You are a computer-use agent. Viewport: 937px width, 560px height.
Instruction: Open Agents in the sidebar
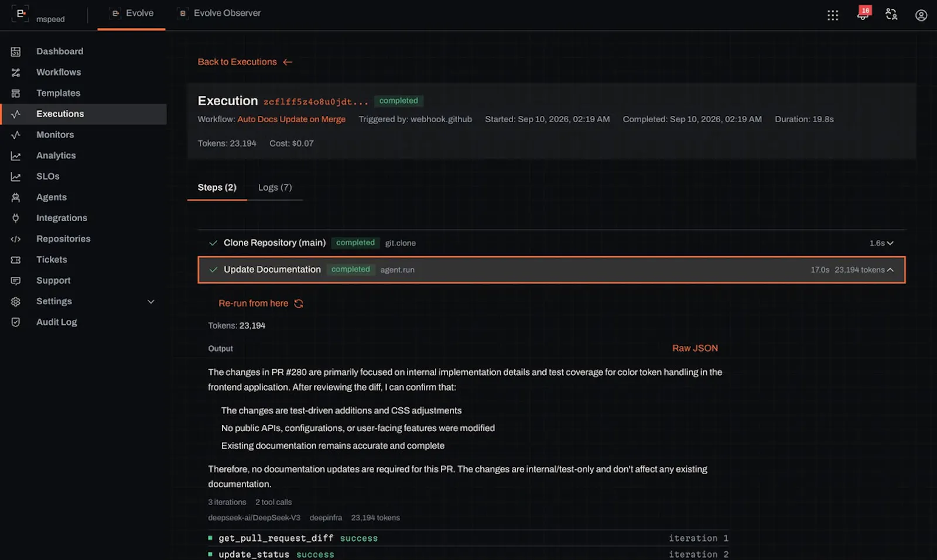click(52, 197)
